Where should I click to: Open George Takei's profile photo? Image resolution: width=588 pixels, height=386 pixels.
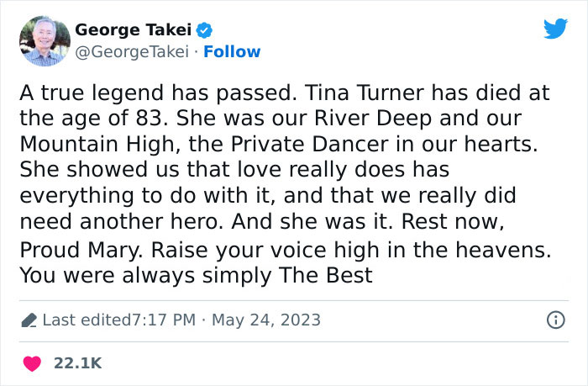tap(42, 40)
